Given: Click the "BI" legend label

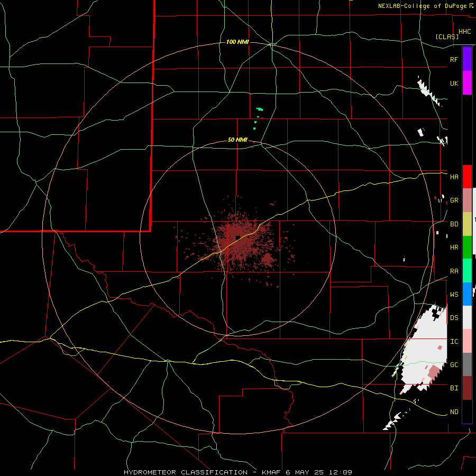Looking at the screenshot, I should pyautogui.click(x=454, y=388).
